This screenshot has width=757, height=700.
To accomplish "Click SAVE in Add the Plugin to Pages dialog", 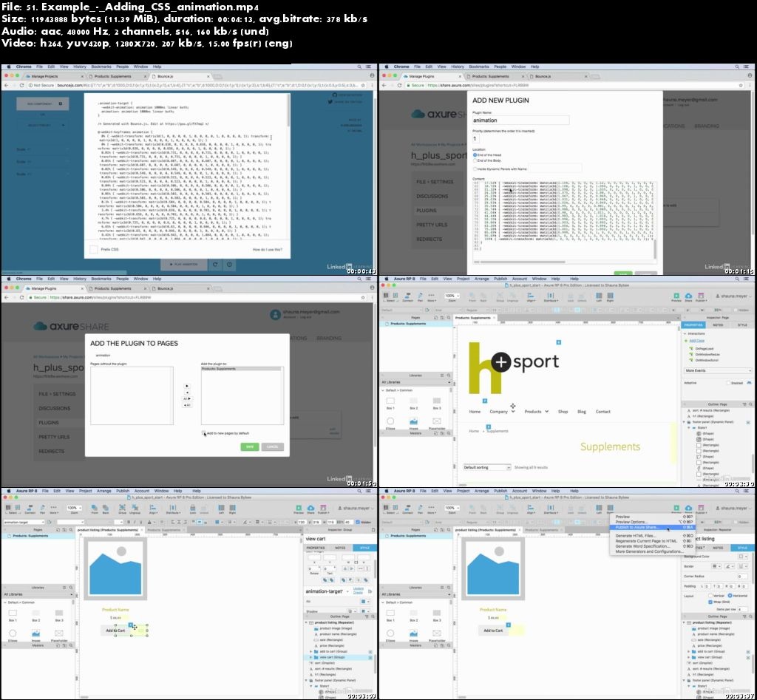I will point(250,446).
